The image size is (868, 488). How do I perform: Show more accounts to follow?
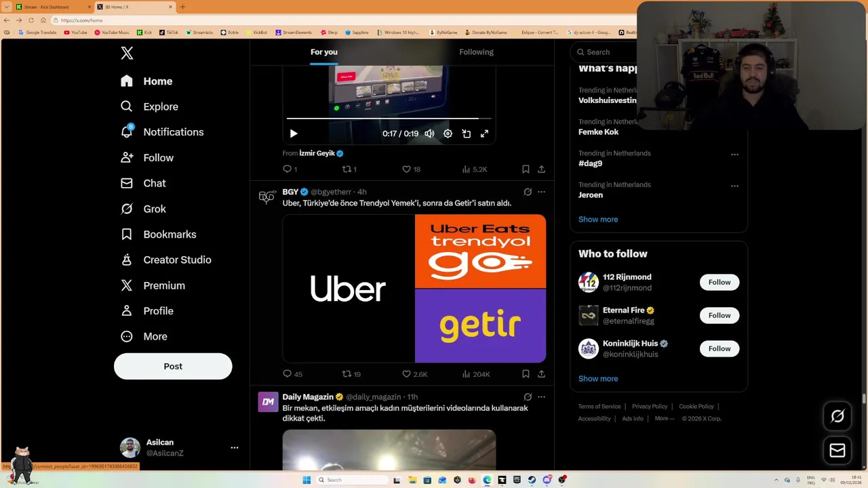(598, 379)
